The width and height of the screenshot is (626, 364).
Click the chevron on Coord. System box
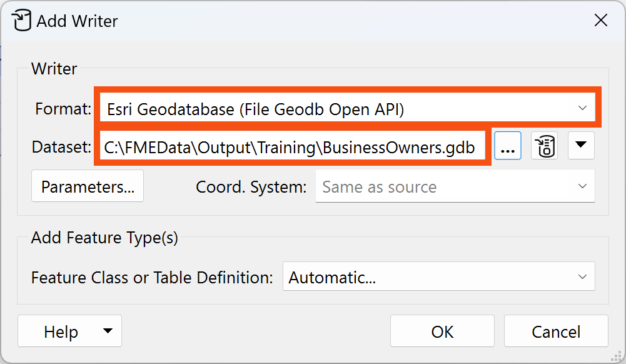[582, 186]
